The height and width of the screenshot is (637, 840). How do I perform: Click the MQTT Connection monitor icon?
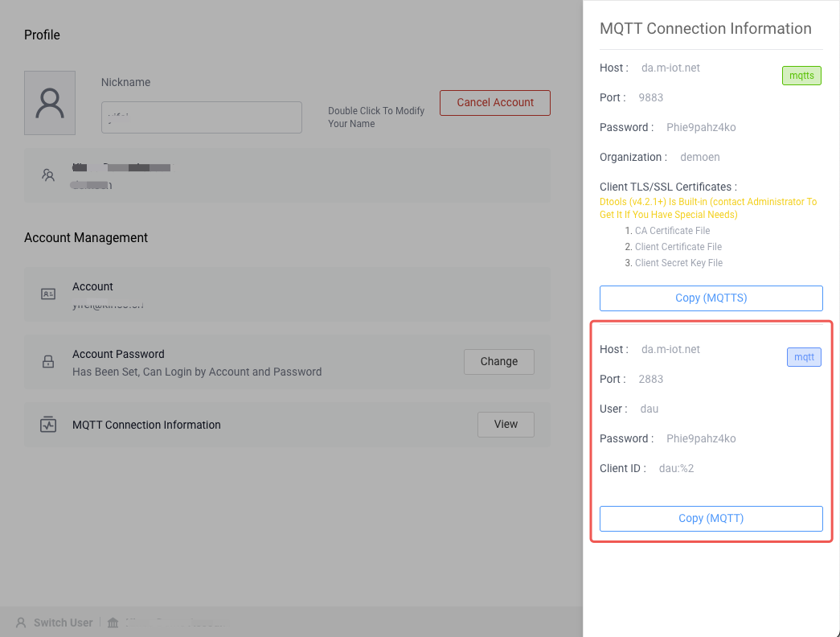pos(48,425)
